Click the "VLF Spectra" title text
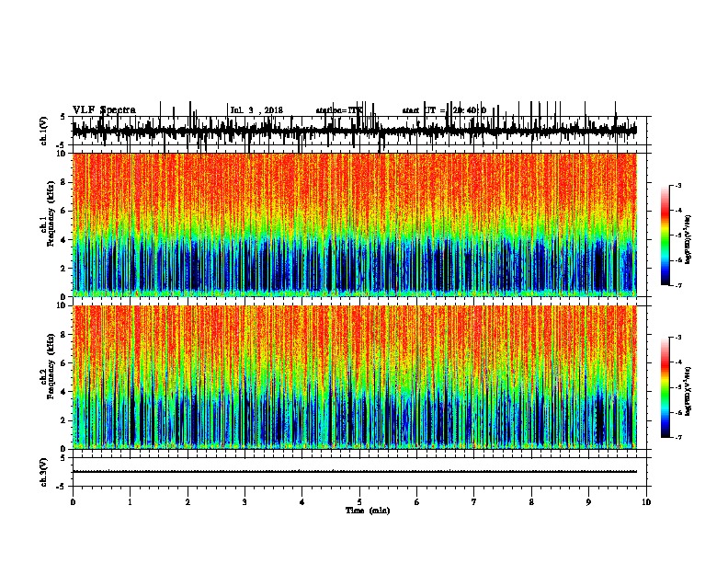 click(104, 110)
